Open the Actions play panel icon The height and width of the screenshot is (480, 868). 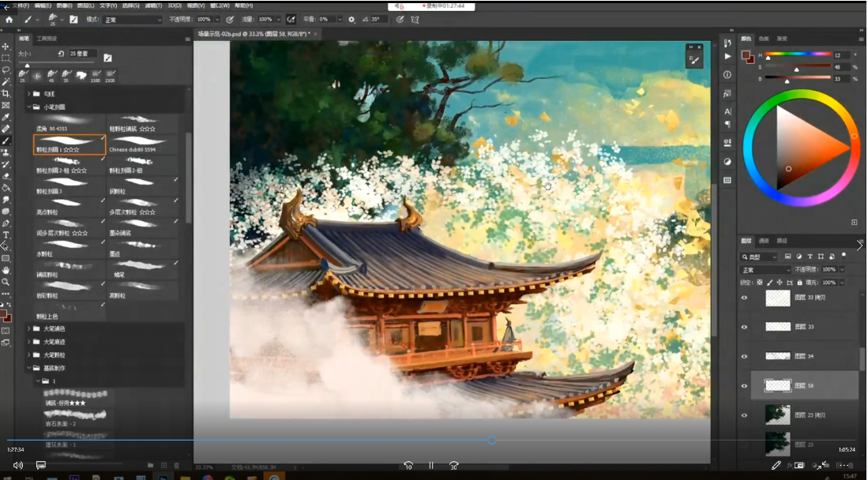tap(727, 57)
